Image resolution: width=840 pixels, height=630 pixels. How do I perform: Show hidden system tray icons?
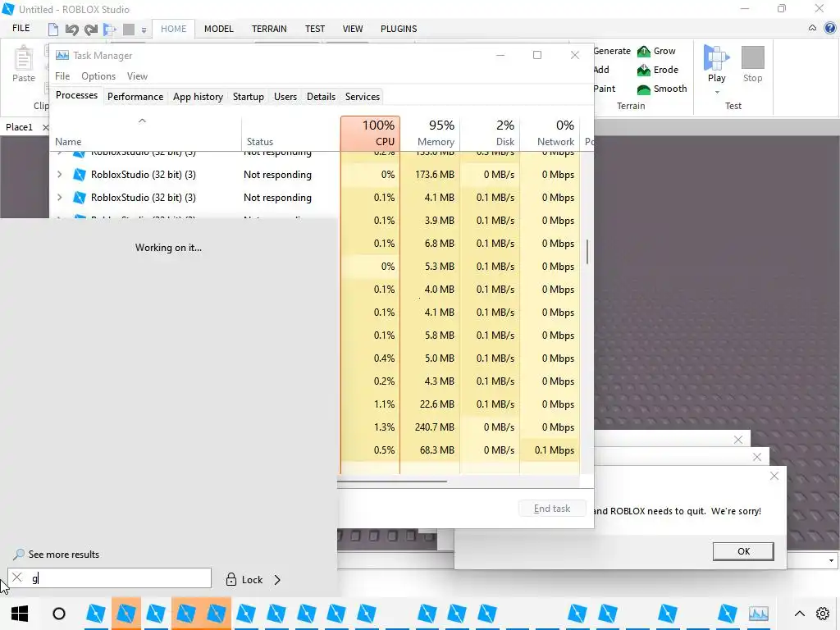point(799,614)
